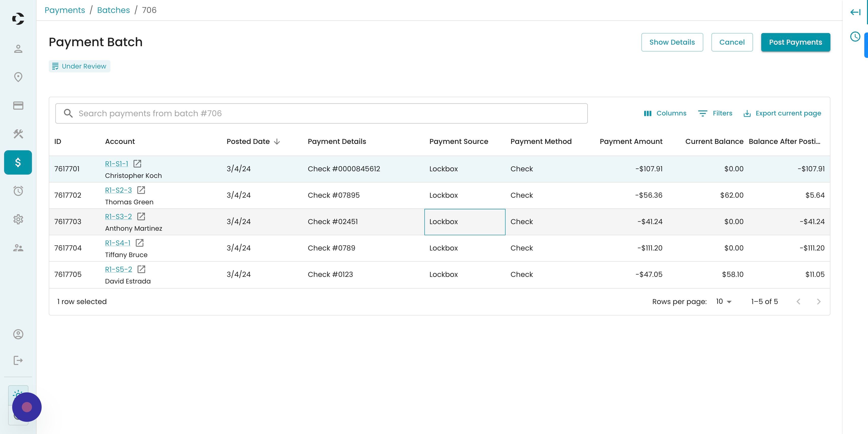Go to Payments breadcrumb
Screen dimensions: 868x434
click(x=65, y=10)
